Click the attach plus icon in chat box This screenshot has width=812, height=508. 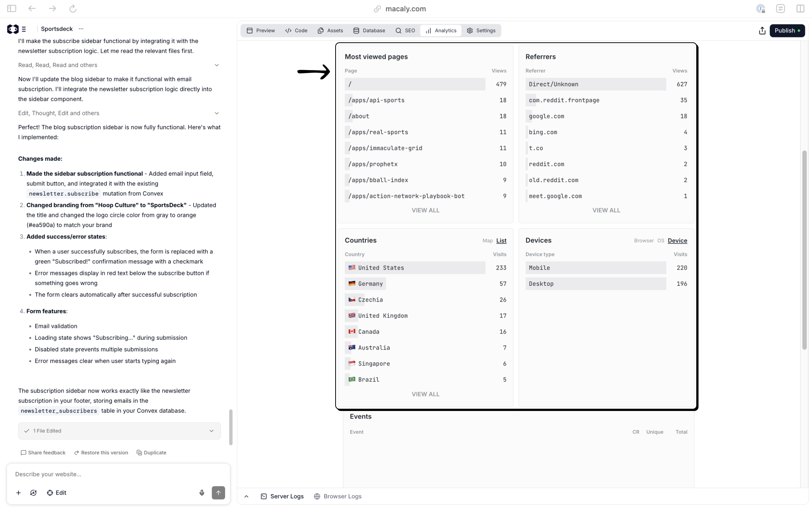[x=18, y=493]
